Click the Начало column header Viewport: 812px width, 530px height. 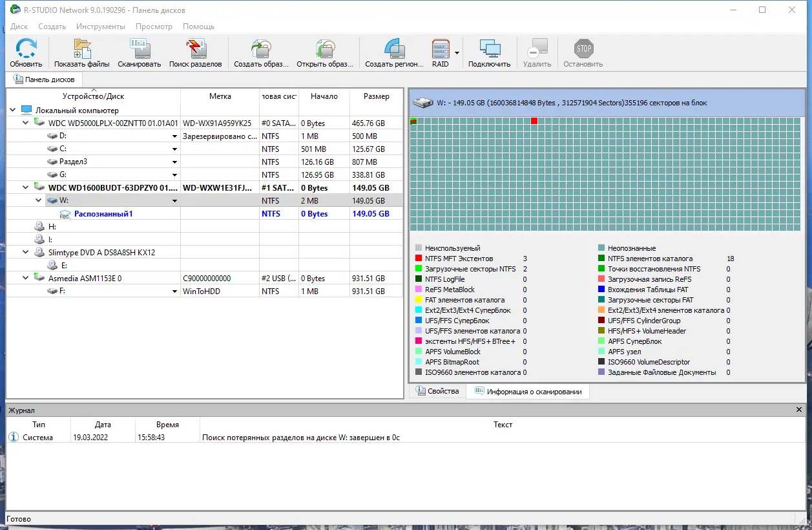click(x=324, y=96)
